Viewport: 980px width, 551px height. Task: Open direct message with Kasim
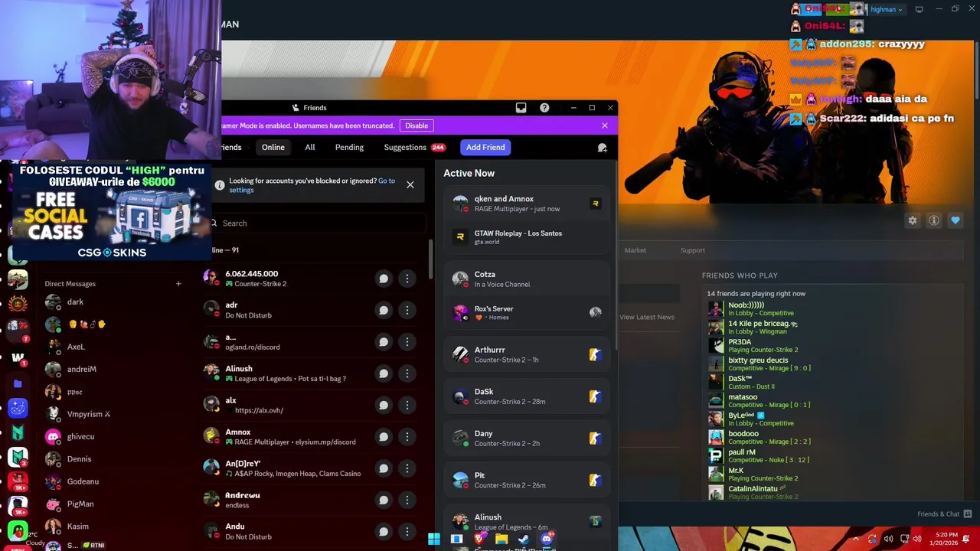(115, 527)
